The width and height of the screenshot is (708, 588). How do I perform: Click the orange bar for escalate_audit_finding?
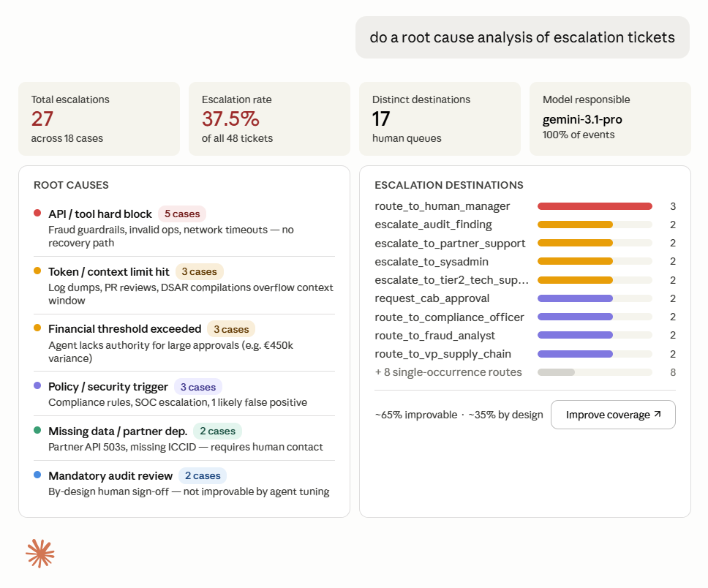[575, 225]
